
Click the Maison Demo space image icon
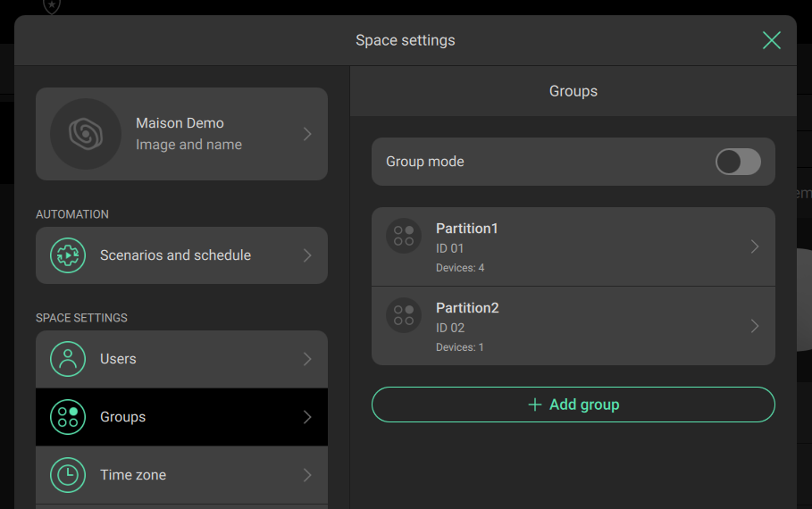pos(86,134)
